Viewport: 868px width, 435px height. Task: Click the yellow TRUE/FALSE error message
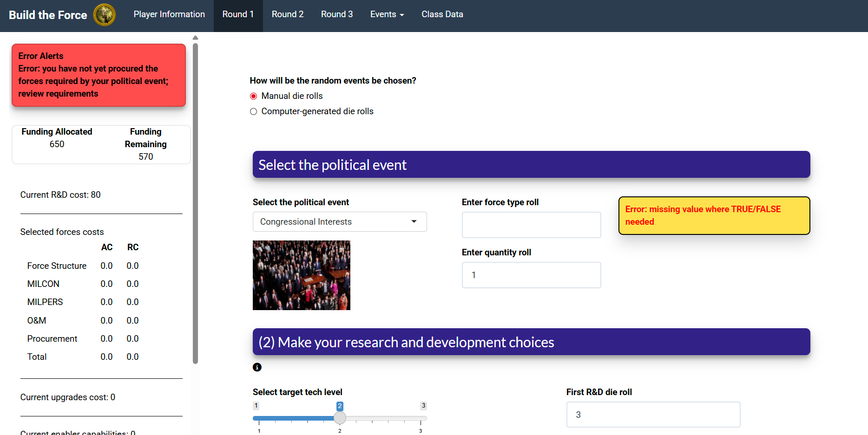coord(714,215)
